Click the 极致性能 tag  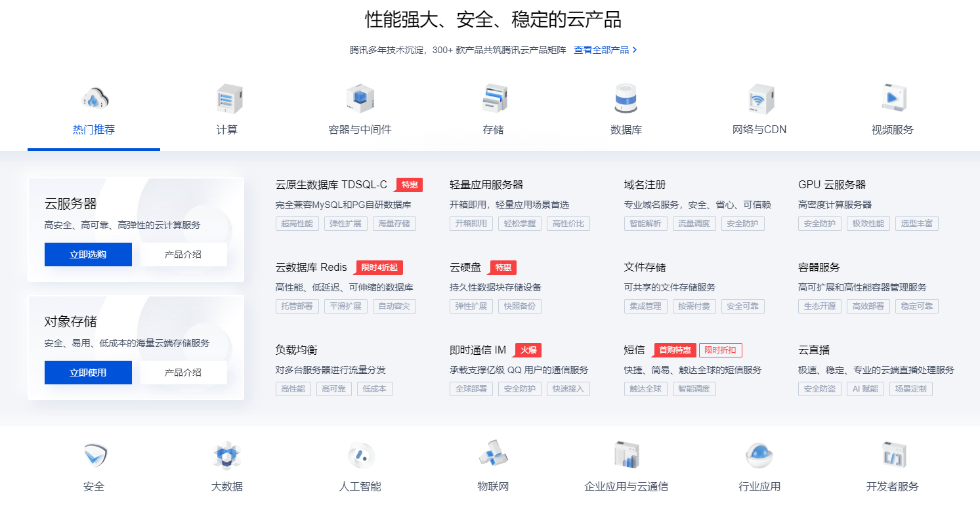point(868,224)
